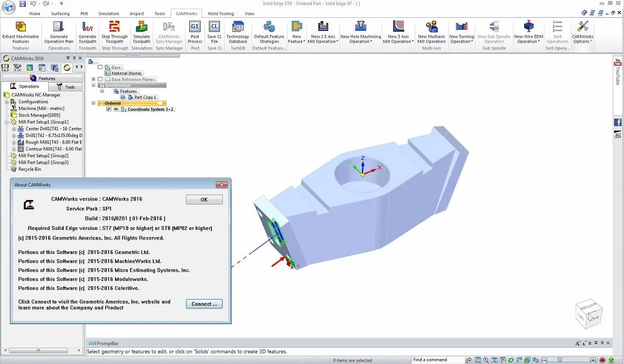Click Save CL File icon
Image resolution: width=624 pixels, height=364 pixels.
[x=214, y=27]
